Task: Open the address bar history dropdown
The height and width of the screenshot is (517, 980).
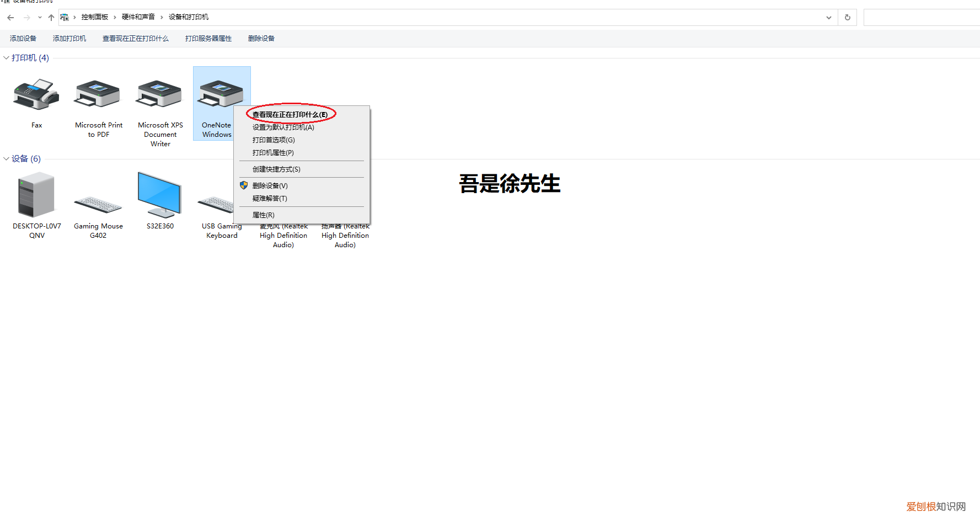Action: pyautogui.click(x=828, y=17)
